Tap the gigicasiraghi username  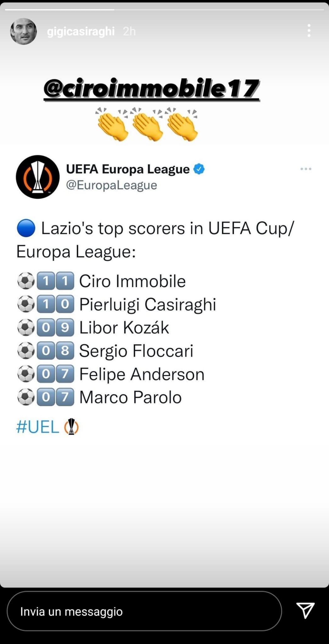(81, 31)
